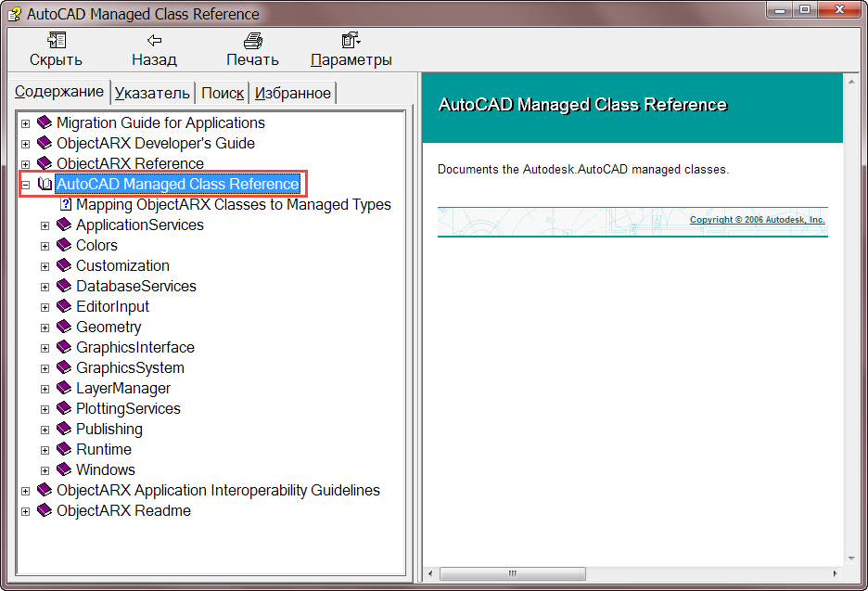Expand the Runtime node
The height and width of the screenshot is (591, 868).
(x=45, y=450)
